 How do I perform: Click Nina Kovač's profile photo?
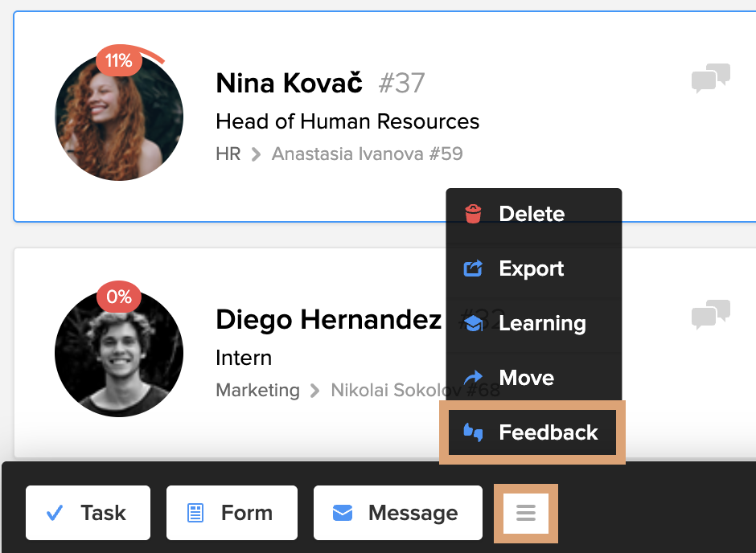point(119,121)
